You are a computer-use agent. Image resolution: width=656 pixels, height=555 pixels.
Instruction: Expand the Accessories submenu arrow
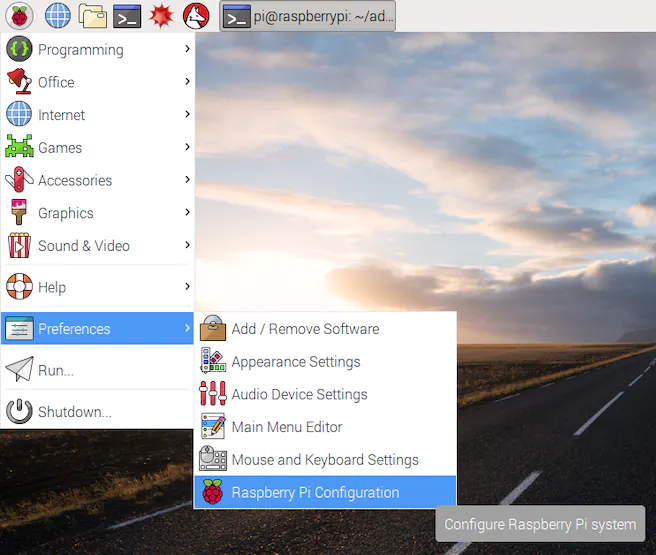(187, 179)
